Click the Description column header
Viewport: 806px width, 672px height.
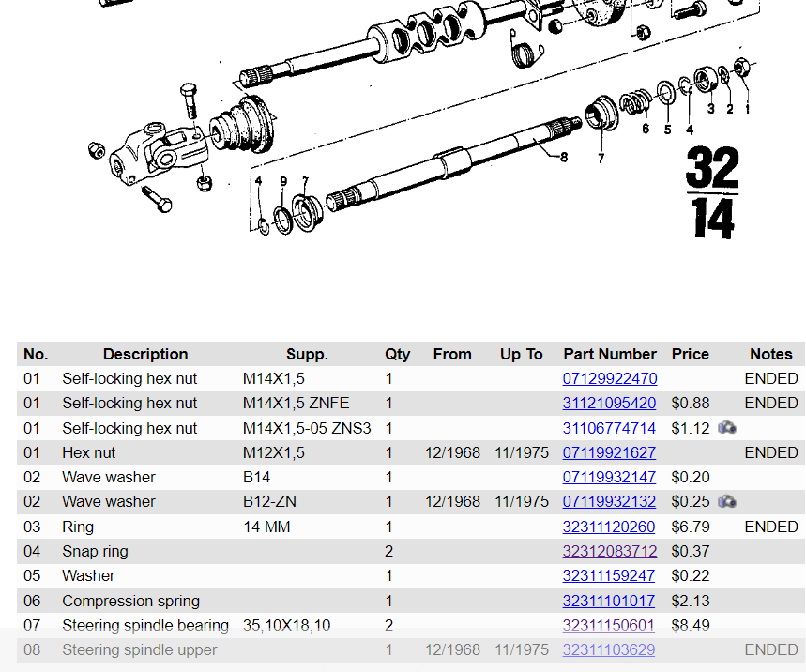[x=145, y=354]
